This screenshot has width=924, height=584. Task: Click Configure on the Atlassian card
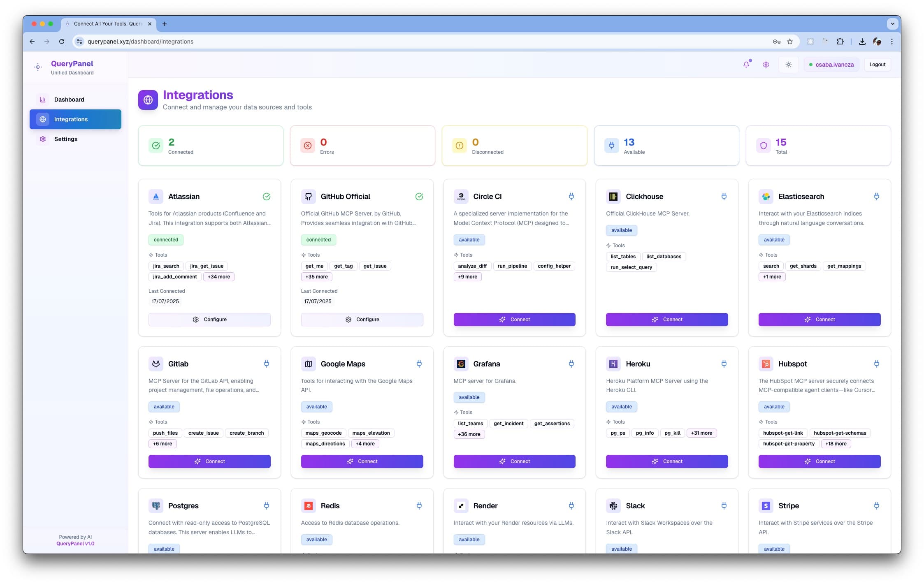pos(209,320)
